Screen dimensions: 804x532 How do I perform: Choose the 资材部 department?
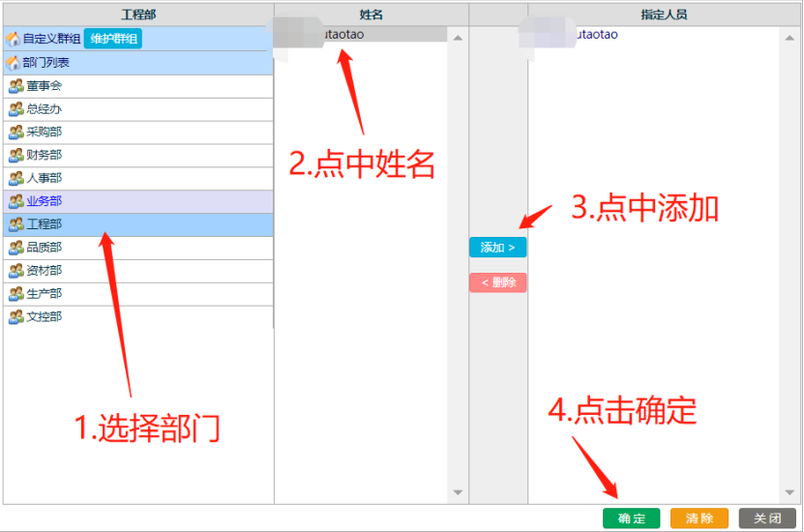(x=45, y=271)
